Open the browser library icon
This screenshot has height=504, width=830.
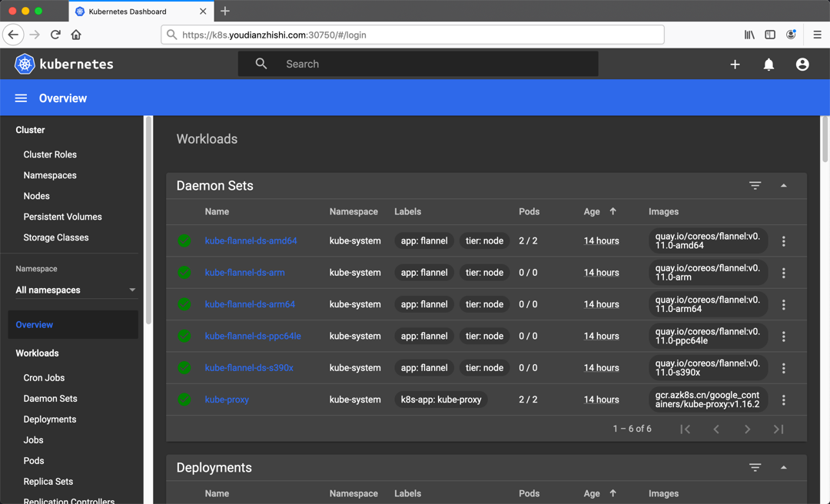point(749,35)
